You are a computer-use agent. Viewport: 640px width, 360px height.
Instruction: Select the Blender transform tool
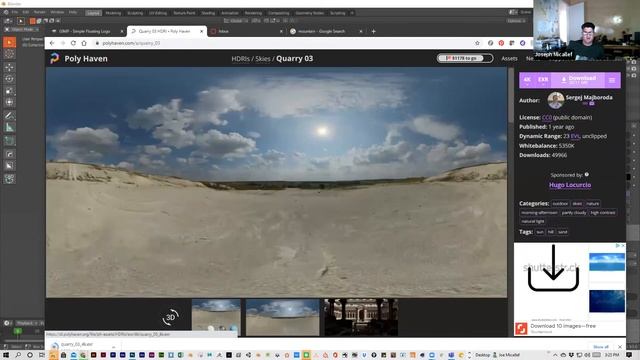[9, 102]
